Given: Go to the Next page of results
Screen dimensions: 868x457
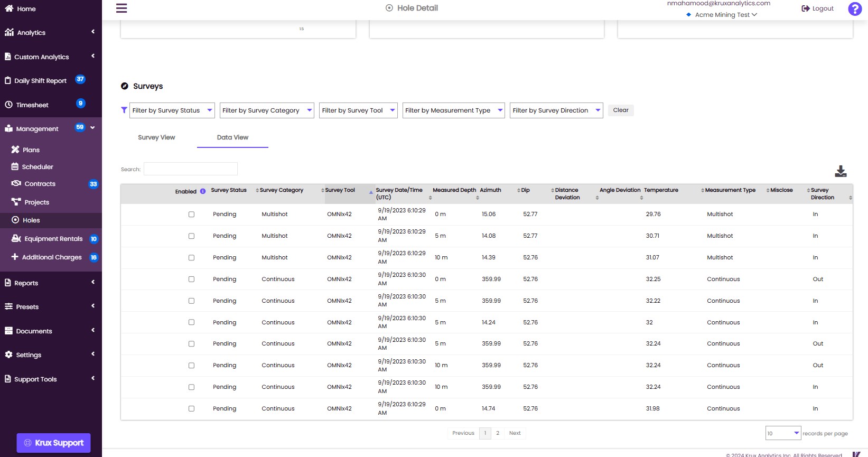Looking at the screenshot, I should (x=515, y=433).
